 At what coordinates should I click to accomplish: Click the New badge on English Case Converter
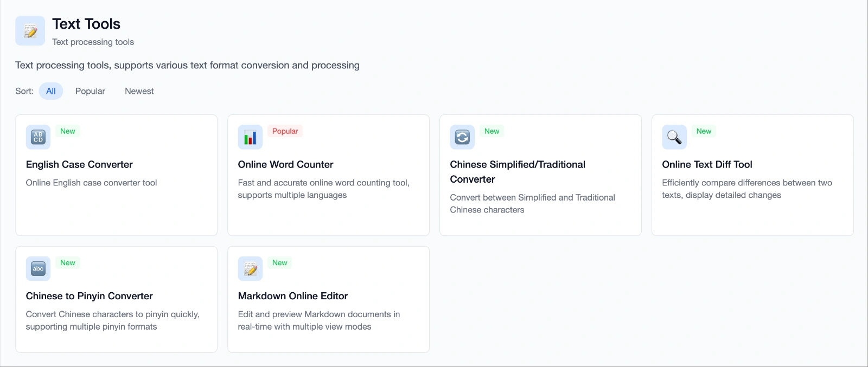[x=68, y=131]
